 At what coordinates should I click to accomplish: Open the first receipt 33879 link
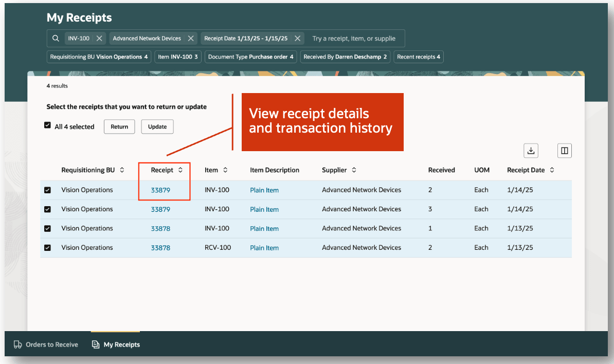click(x=160, y=190)
